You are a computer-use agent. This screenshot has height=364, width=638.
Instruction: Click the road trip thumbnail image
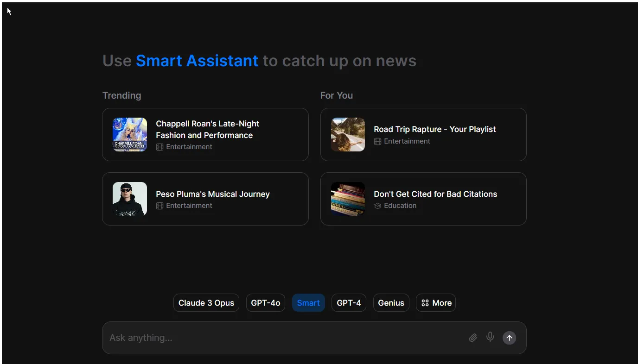348,134
